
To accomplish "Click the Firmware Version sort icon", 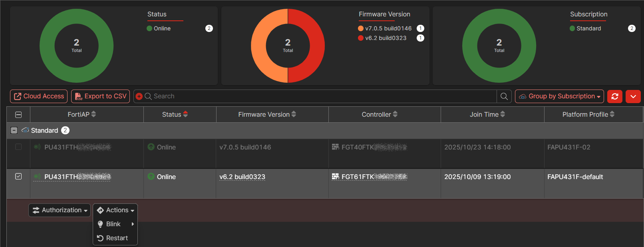I will click(294, 114).
